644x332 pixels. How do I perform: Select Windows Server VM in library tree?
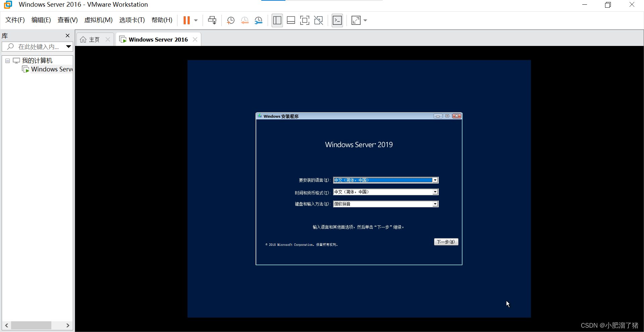coord(52,69)
